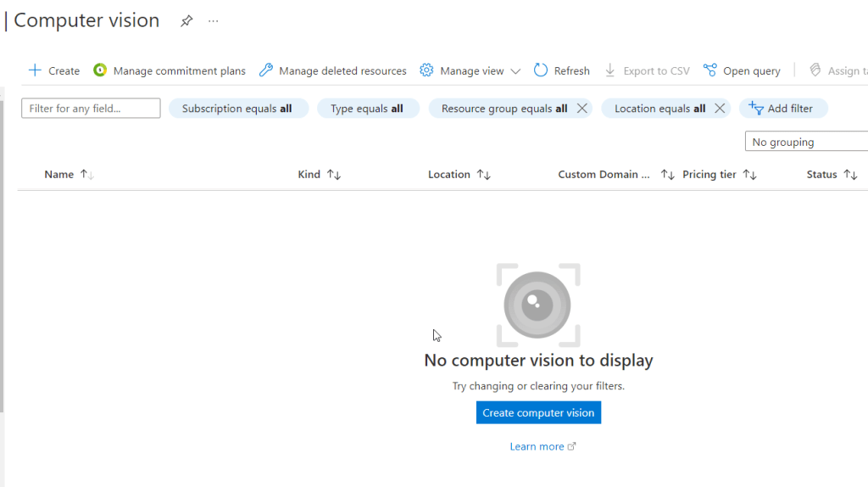Sort by Kind column
Image resolution: width=868 pixels, height=487 pixels.
coord(319,174)
